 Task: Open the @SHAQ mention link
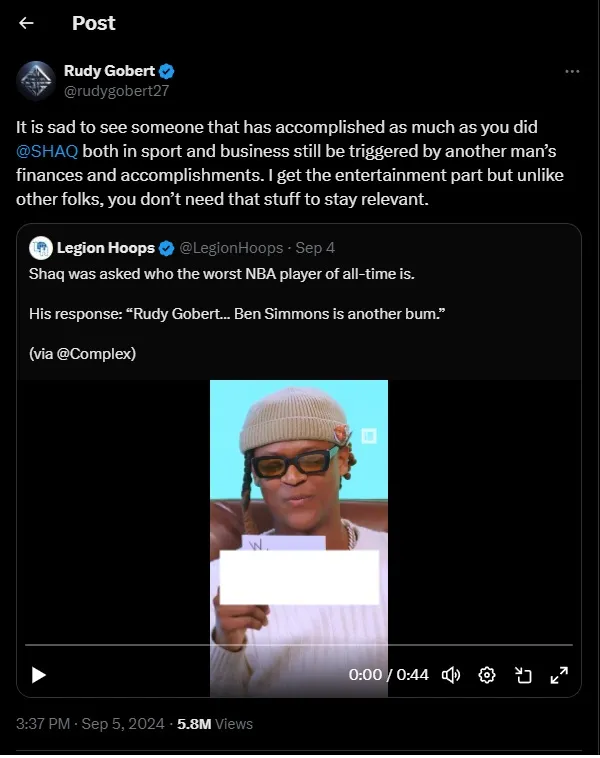click(x=47, y=151)
